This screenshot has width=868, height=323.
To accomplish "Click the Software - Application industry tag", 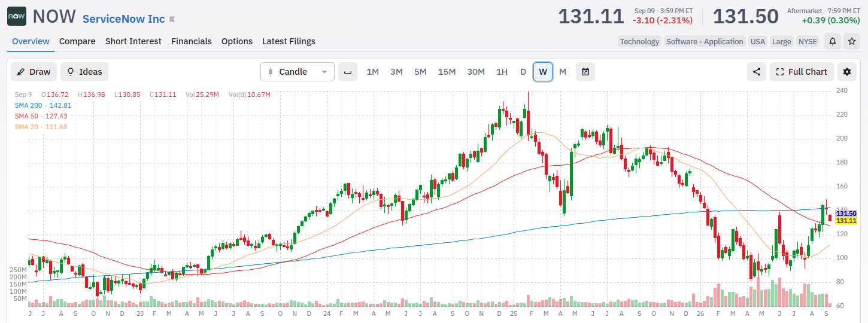I will (x=705, y=41).
